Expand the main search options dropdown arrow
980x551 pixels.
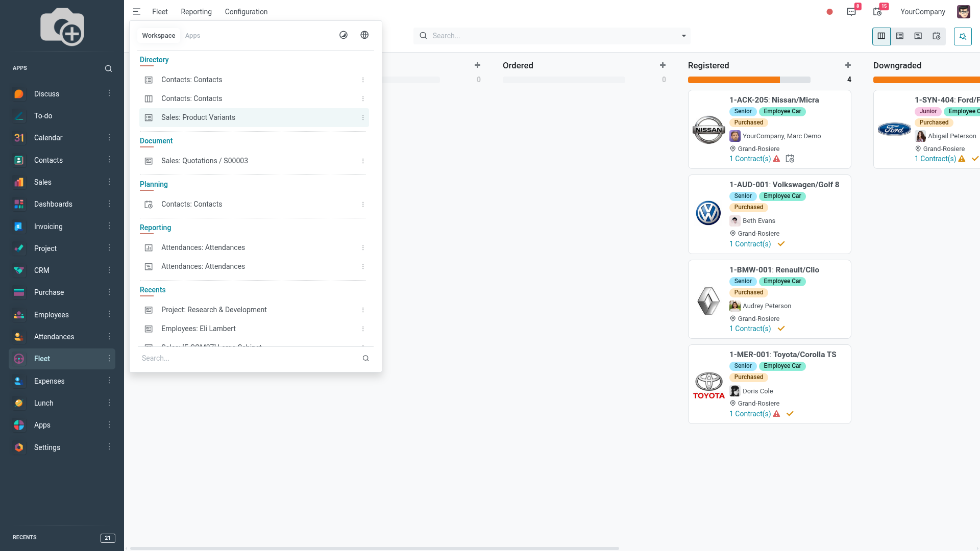(x=684, y=36)
